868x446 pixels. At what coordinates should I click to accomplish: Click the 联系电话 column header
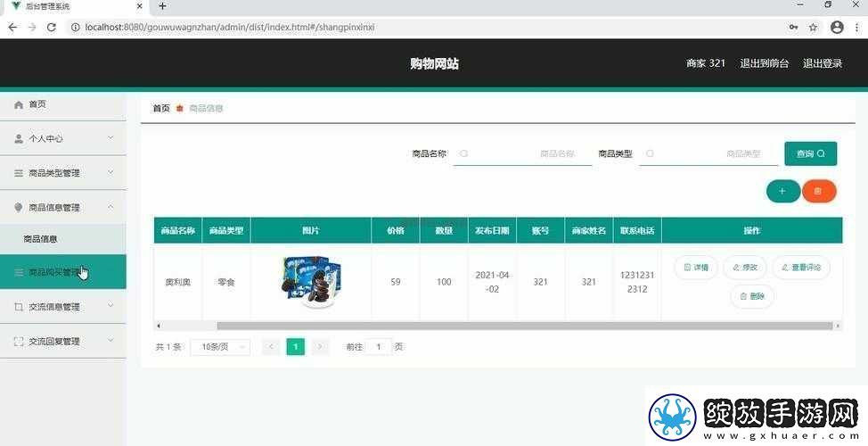(x=637, y=230)
